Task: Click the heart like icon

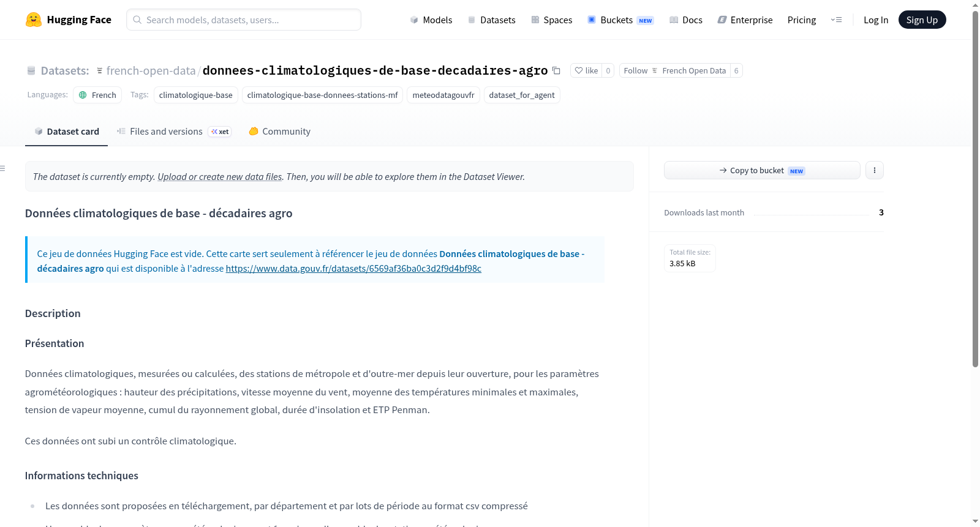Action: point(579,70)
